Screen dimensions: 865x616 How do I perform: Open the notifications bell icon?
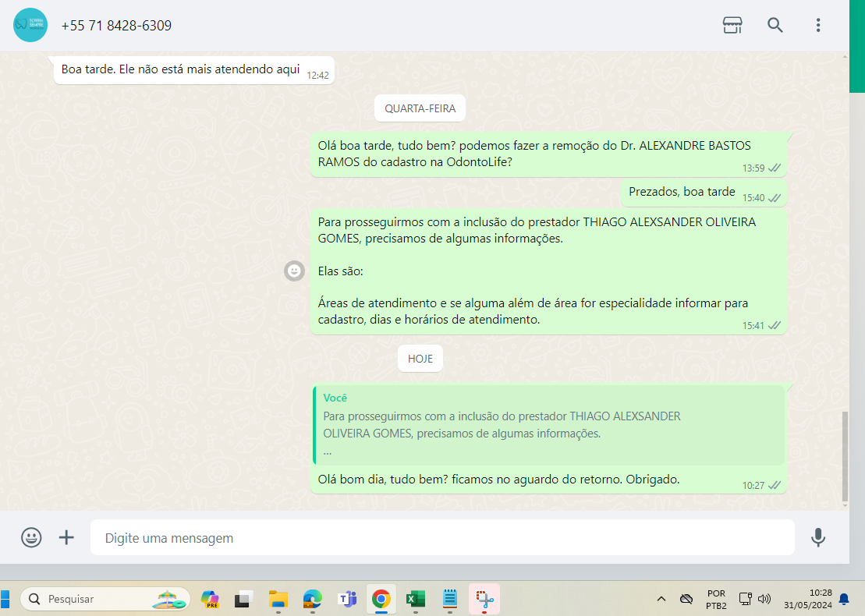point(844,599)
